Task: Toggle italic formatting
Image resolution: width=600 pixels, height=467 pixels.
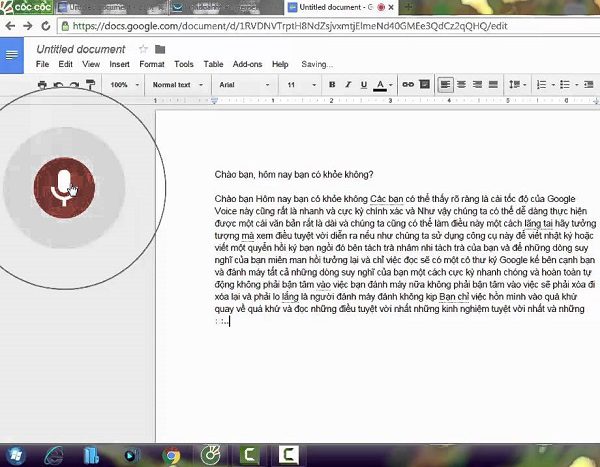Action: (x=350, y=85)
